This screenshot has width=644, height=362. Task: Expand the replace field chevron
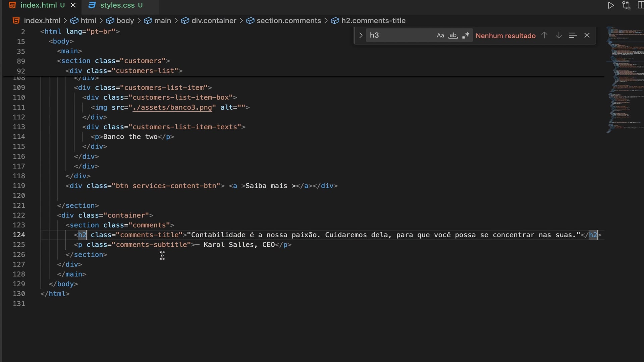click(x=361, y=35)
